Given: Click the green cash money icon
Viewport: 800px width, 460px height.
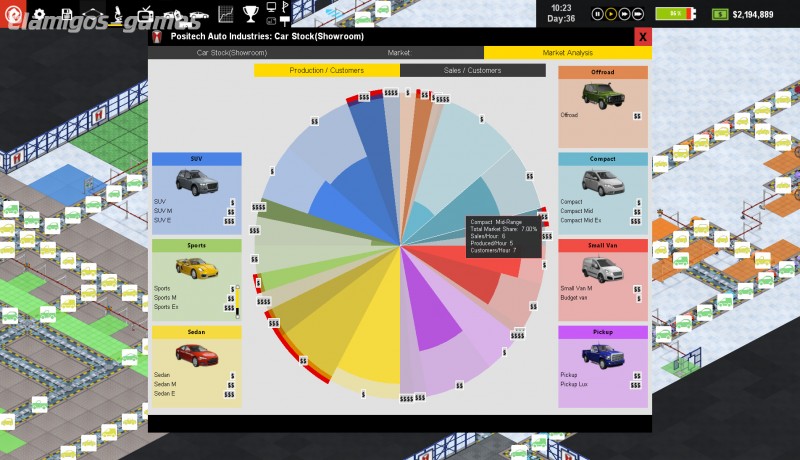Looking at the screenshot, I should 720,14.
